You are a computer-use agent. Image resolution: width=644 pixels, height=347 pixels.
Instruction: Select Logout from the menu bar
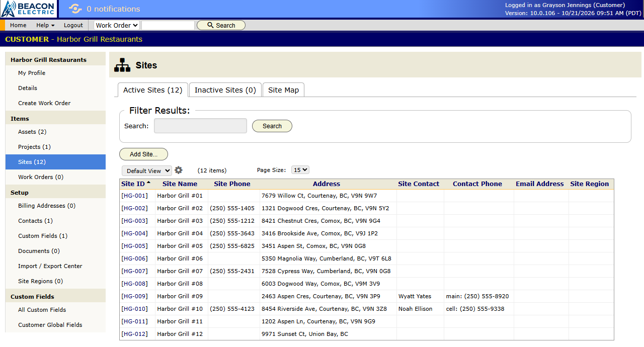tap(73, 25)
